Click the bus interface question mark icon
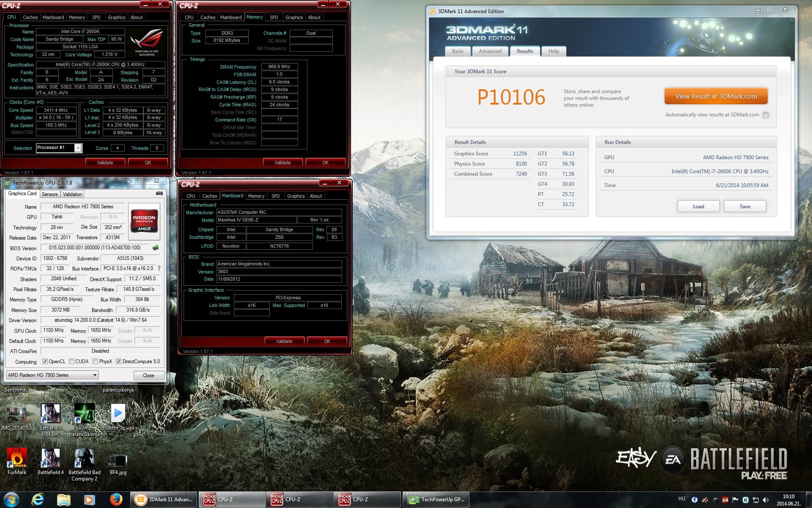The height and width of the screenshot is (508, 812). (x=159, y=268)
